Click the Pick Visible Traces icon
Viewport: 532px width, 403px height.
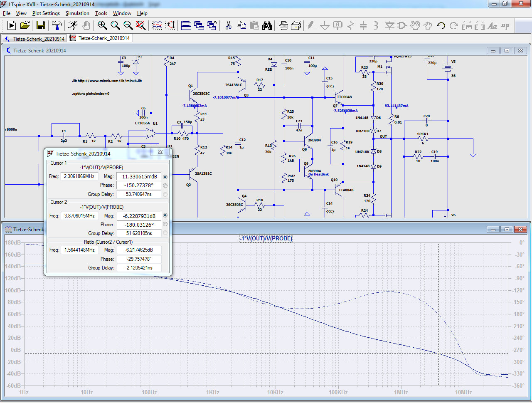coord(157,25)
